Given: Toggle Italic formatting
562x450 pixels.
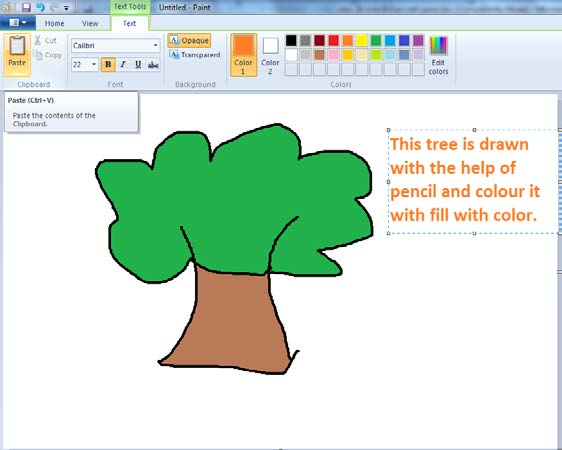Looking at the screenshot, I should pyautogui.click(x=123, y=64).
